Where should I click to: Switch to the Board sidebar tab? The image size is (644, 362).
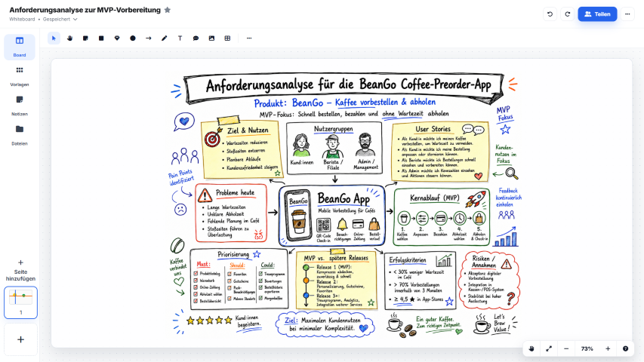tap(20, 47)
